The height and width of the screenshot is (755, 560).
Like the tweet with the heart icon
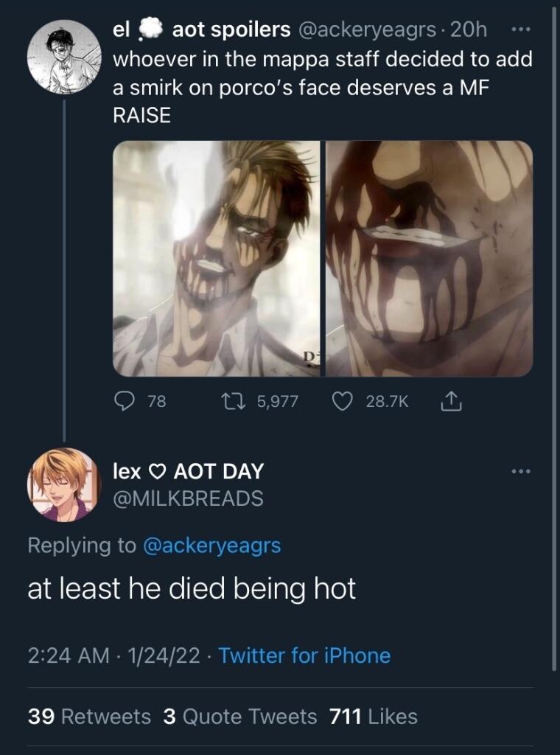coord(341,401)
